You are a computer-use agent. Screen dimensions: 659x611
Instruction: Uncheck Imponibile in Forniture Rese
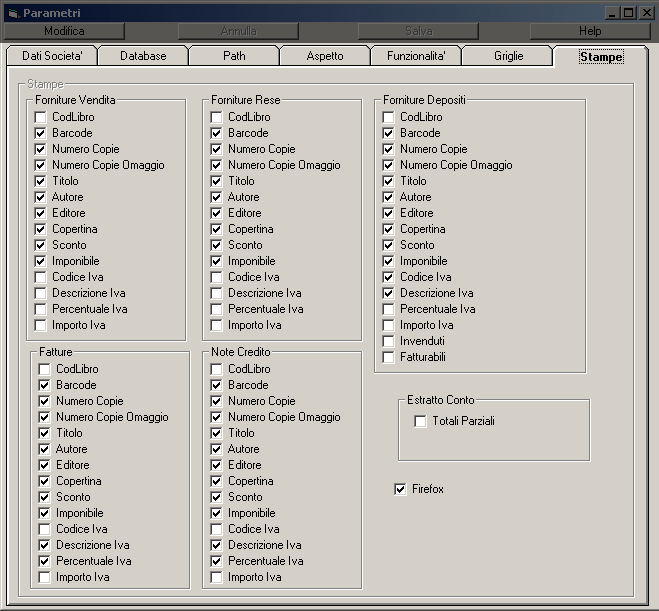pyautogui.click(x=216, y=261)
